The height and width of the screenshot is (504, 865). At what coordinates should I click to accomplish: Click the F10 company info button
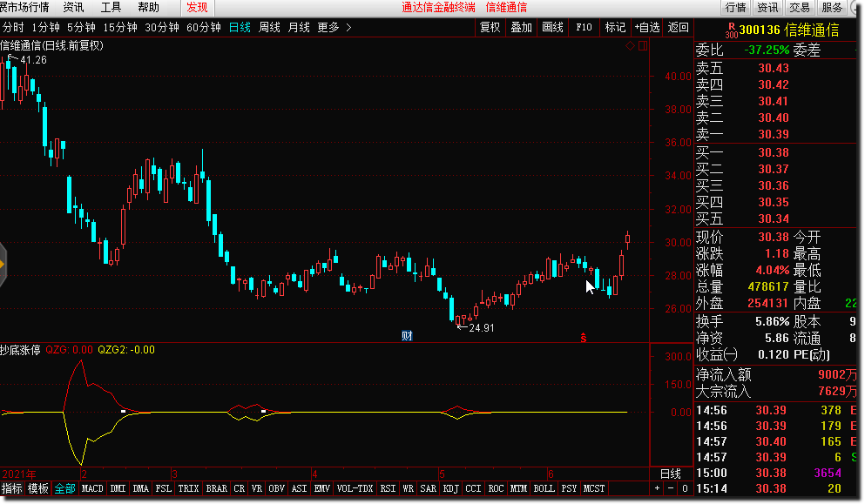click(x=584, y=27)
